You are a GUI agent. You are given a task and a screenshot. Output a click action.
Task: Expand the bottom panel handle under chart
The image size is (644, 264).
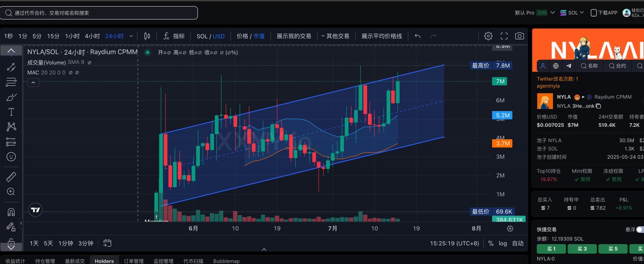(264, 250)
